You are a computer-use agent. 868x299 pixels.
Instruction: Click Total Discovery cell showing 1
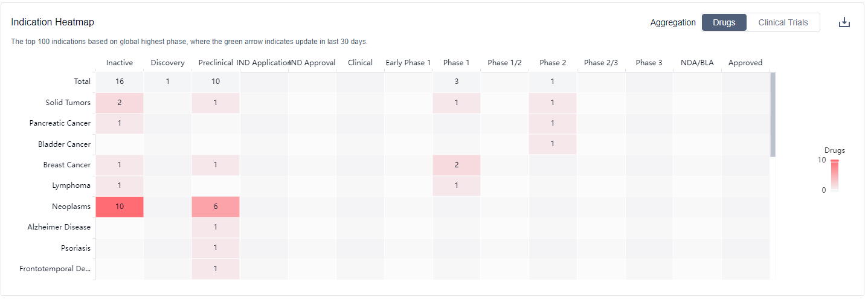point(167,82)
